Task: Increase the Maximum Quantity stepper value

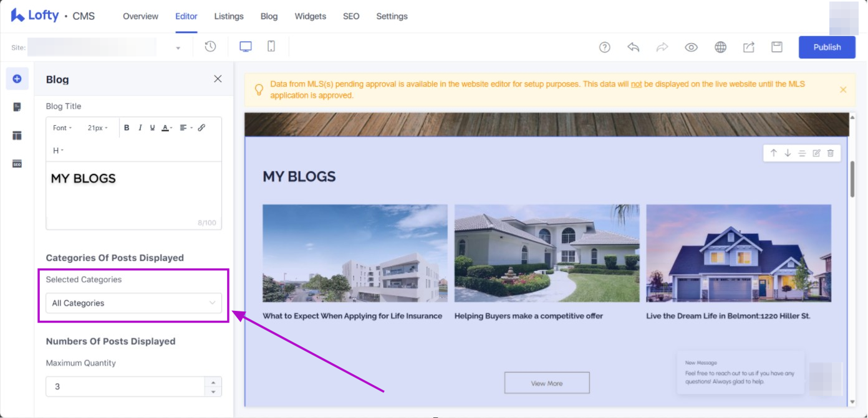Action: 213,382
